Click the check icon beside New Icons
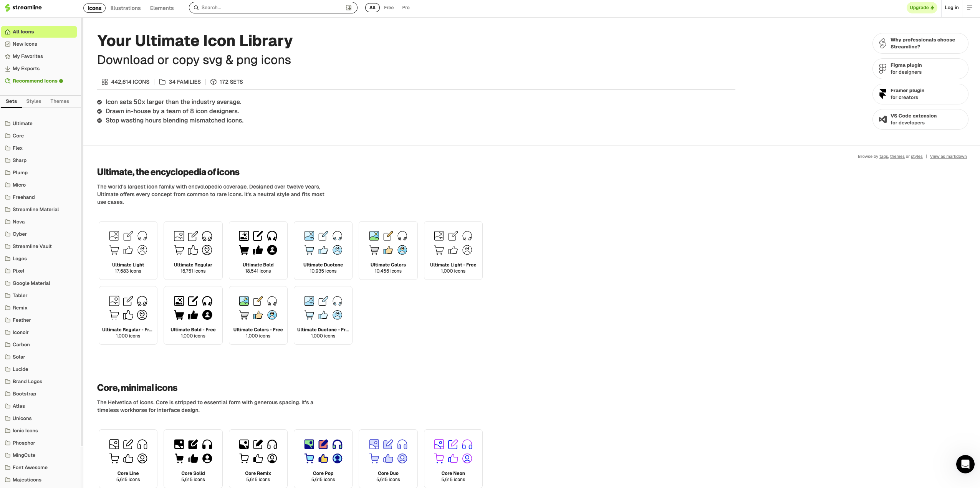 pos(8,44)
